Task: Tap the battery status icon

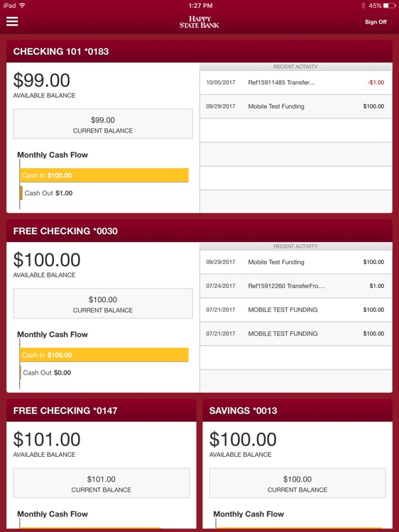Action: pyautogui.click(x=390, y=6)
